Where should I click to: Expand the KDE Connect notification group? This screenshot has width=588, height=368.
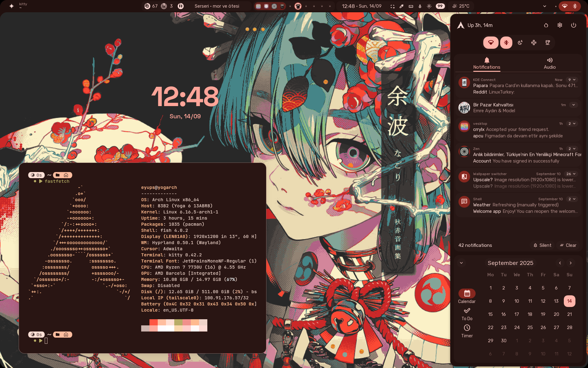571,80
